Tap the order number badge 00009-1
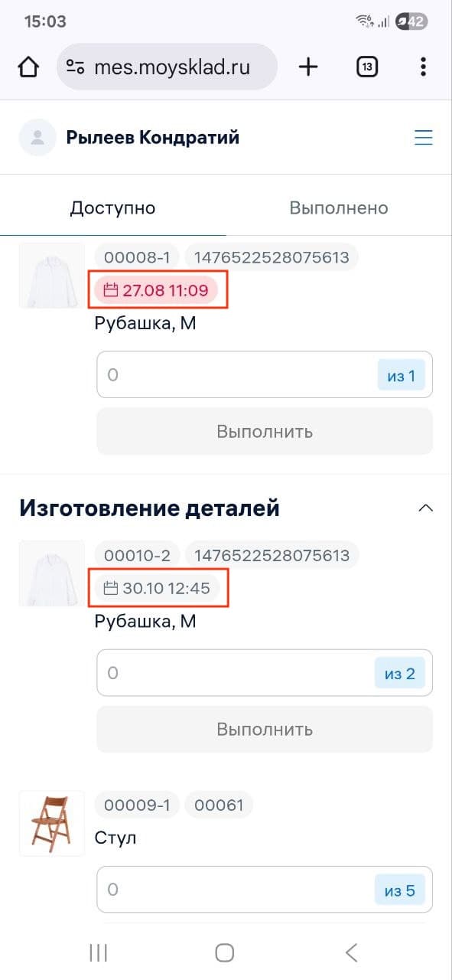This screenshot has height=980, width=452. point(136,805)
